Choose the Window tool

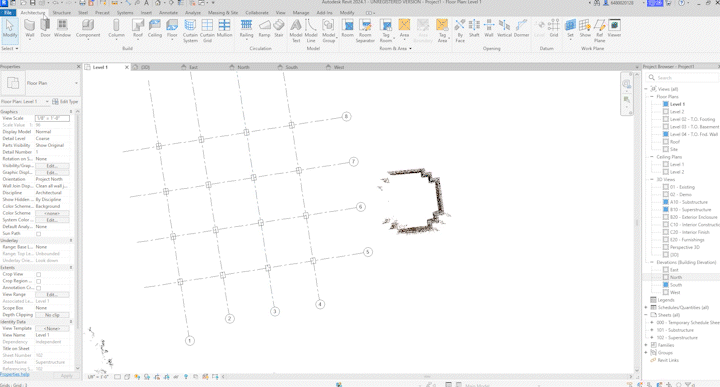[x=62, y=28]
